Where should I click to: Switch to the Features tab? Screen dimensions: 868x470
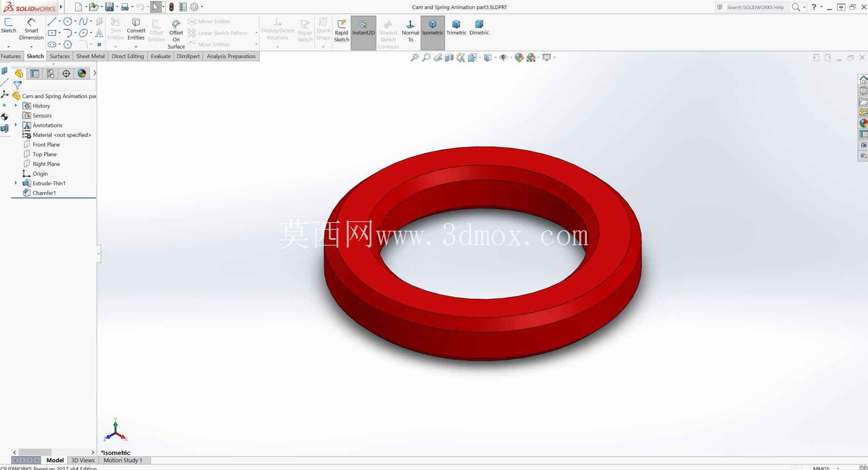click(x=11, y=56)
